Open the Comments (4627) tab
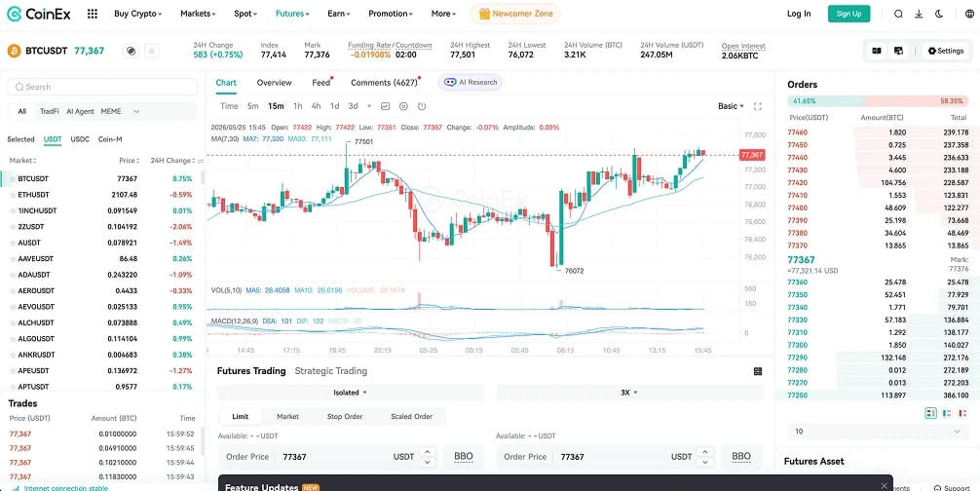Screen dimensions: 980x491 tap(384, 83)
